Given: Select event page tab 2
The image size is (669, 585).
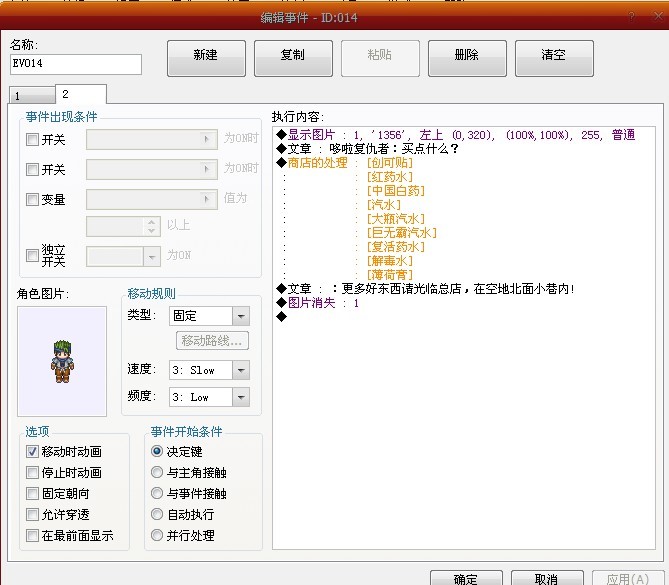Looking at the screenshot, I should pos(81,93).
